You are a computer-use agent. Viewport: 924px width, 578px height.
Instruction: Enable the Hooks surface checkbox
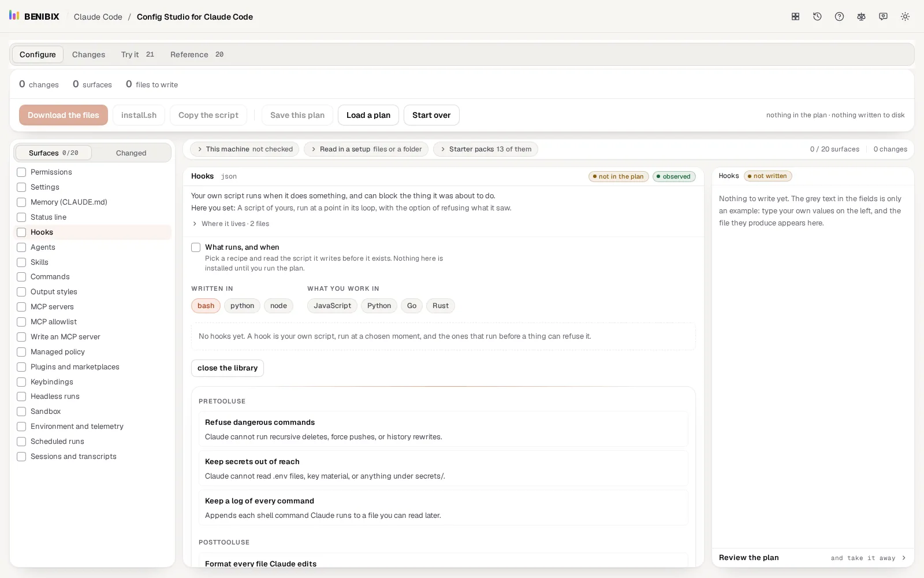point(21,232)
